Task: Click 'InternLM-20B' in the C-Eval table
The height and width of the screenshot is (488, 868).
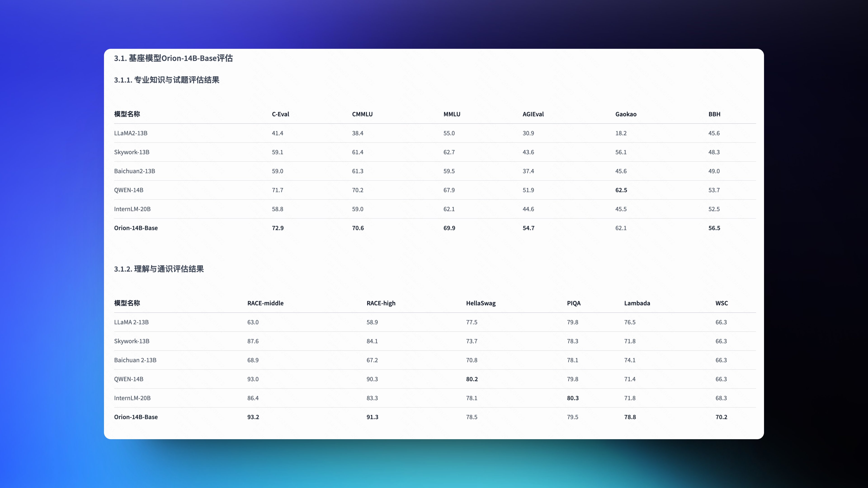Action: (x=132, y=209)
